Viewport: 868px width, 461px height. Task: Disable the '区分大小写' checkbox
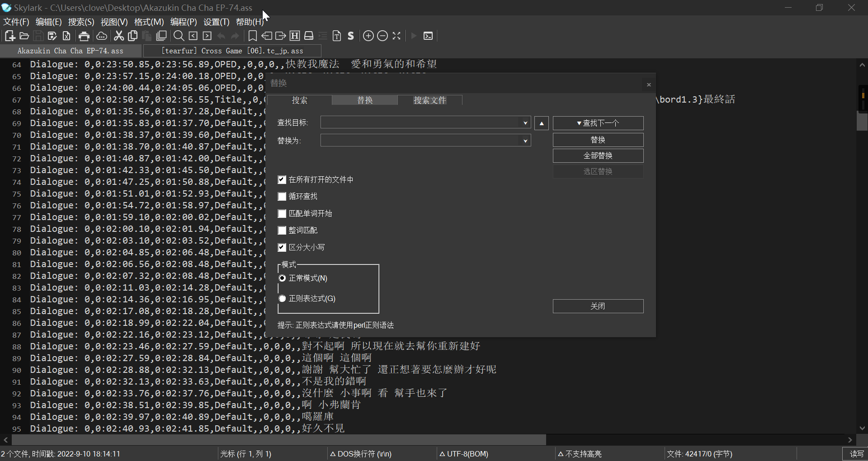point(282,248)
